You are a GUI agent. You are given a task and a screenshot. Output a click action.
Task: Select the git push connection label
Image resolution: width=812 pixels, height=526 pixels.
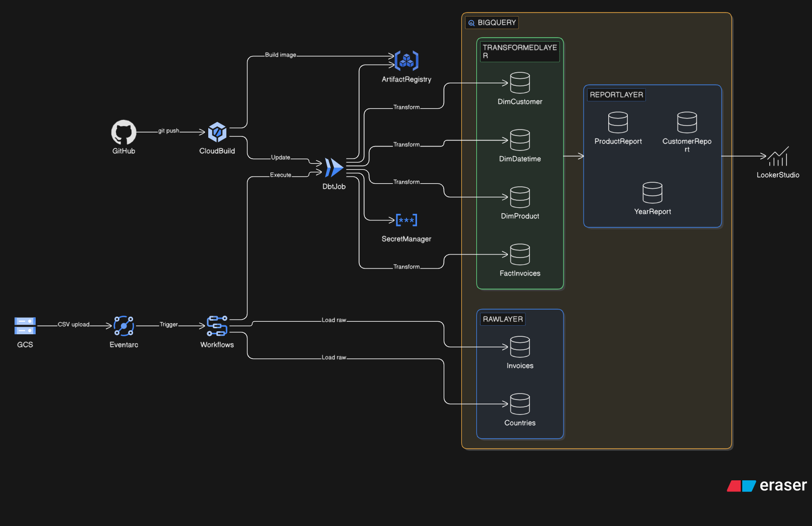[169, 130]
